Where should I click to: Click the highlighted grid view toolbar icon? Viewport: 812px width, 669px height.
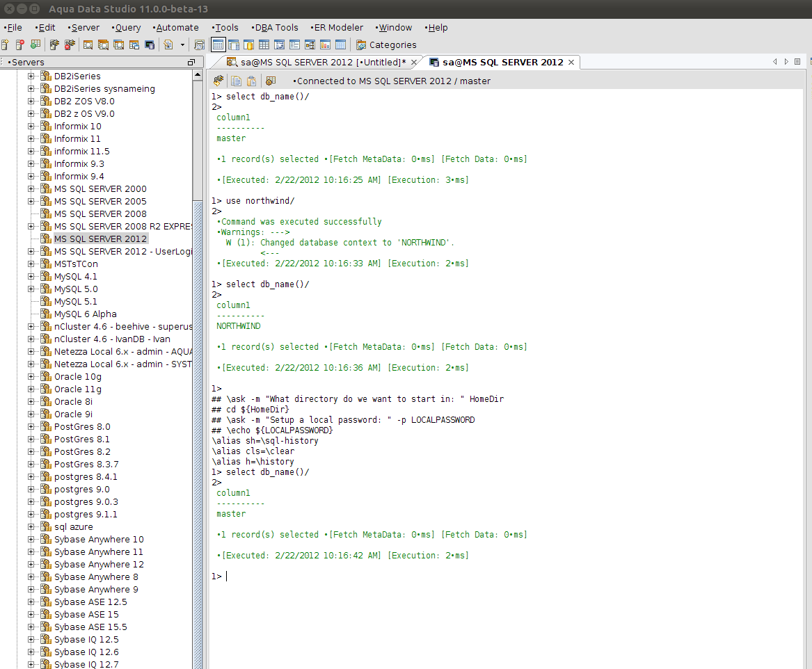coord(218,45)
